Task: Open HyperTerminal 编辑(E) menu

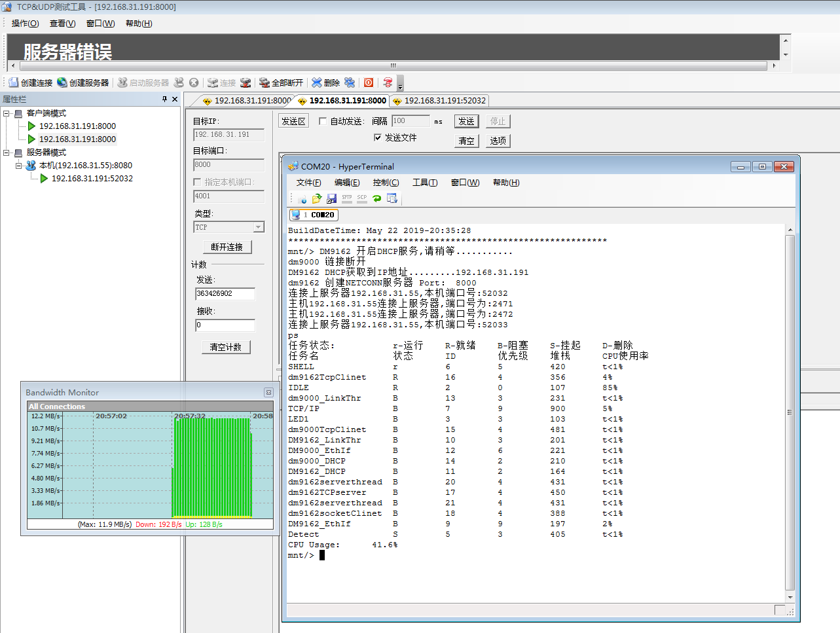Action: 347,183
